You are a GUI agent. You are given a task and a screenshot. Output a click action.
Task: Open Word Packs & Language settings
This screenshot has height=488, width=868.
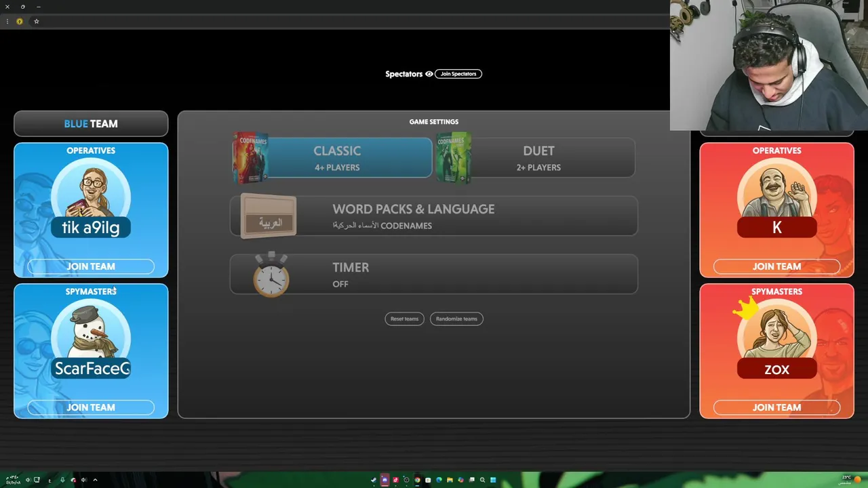[434, 216]
